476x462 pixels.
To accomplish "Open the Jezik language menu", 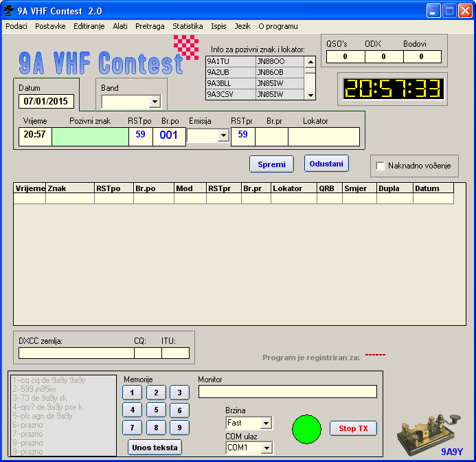I will [x=242, y=26].
